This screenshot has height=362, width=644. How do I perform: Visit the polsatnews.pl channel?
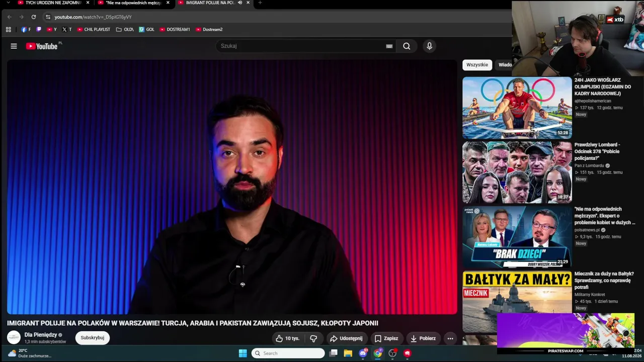point(587,230)
